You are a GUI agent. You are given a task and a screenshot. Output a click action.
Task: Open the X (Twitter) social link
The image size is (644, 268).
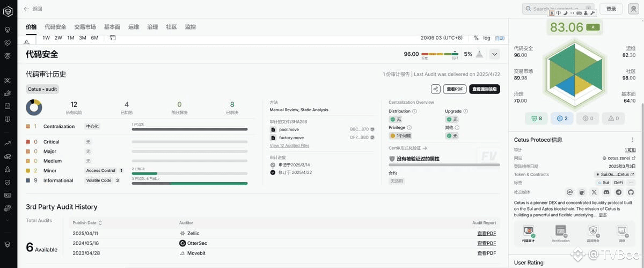594,192
